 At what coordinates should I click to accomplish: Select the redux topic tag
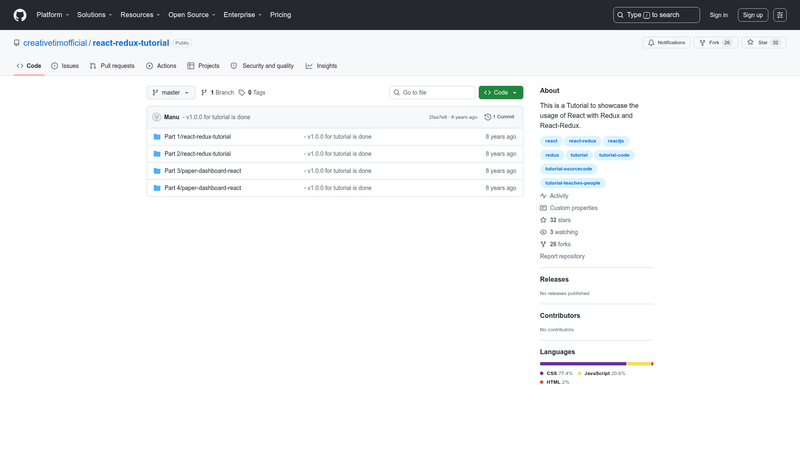[552, 155]
